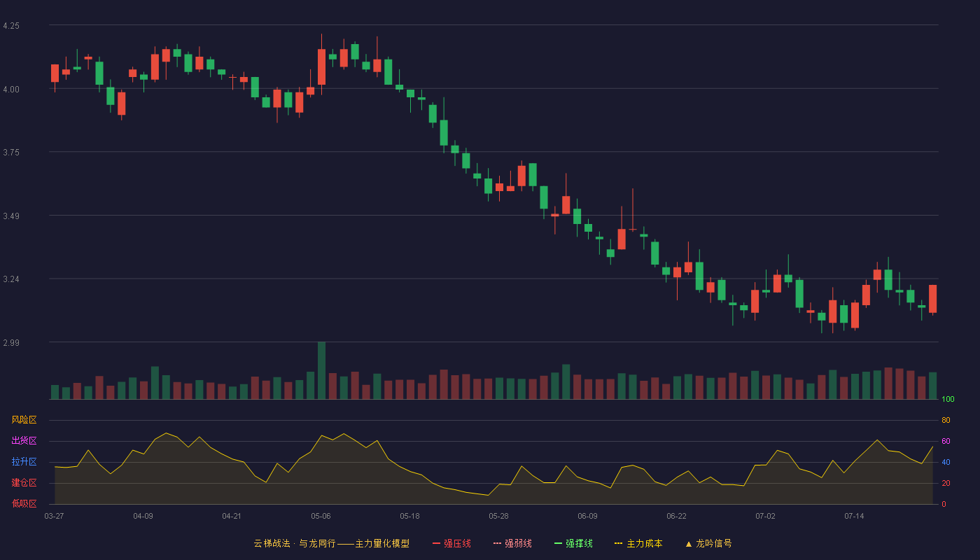Select the 3.24 price axis label
Image resolution: width=980 pixels, height=560 pixels.
click(11, 279)
